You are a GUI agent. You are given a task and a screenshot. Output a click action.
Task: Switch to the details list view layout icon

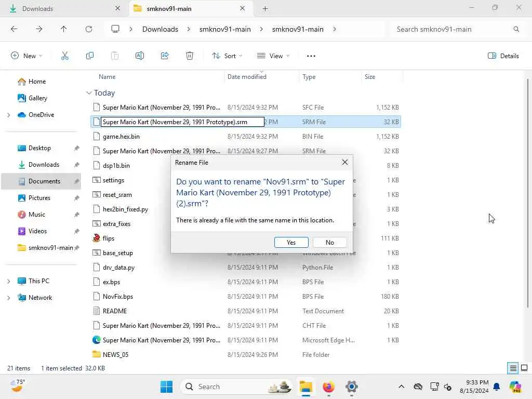coord(513,368)
